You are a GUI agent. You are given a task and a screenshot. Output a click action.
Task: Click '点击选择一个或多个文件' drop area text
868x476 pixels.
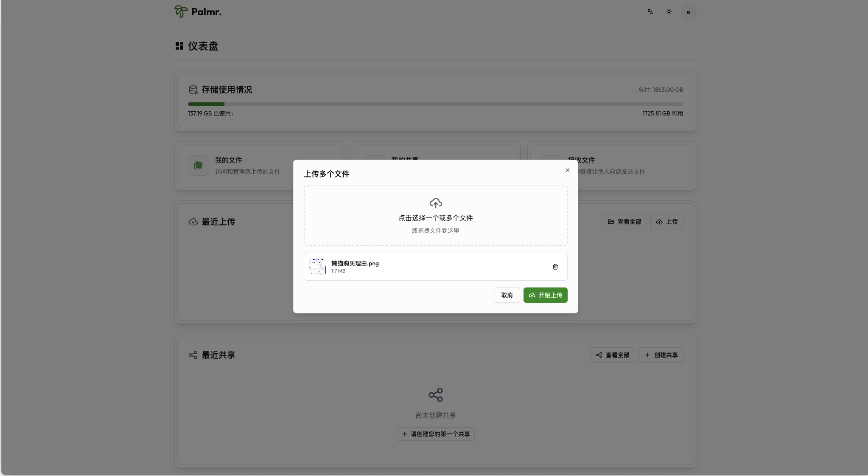[x=436, y=218]
